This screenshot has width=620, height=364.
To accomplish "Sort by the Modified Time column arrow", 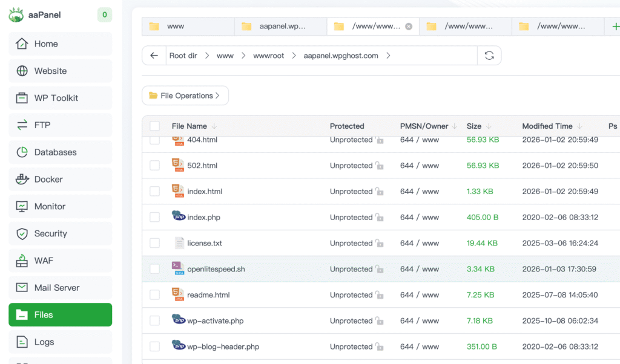I will (579, 126).
